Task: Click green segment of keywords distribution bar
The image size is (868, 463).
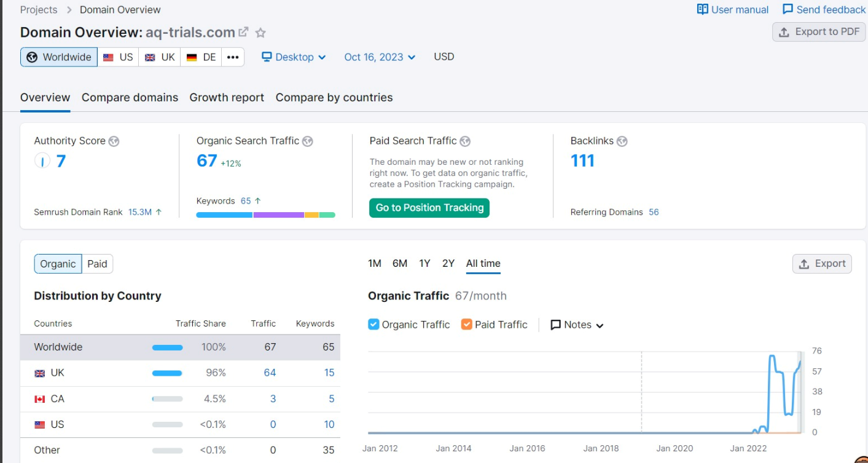Action: click(x=327, y=215)
